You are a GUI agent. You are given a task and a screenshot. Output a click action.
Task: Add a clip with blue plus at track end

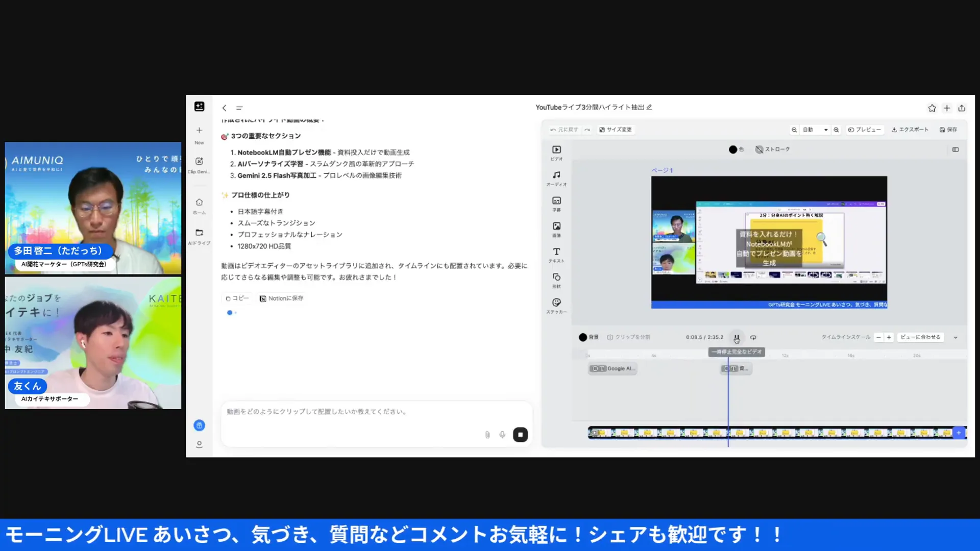pyautogui.click(x=959, y=433)
